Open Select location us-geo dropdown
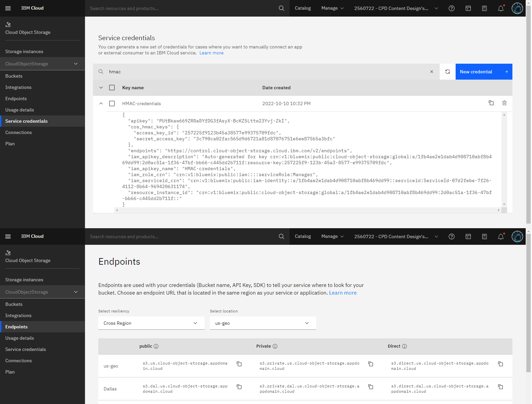 click(263, 323)
